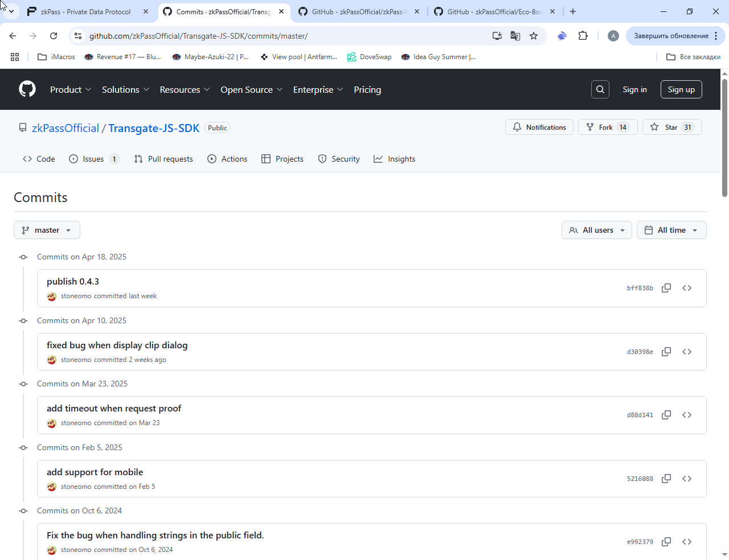Open the Pull requests tab
This screenshot has width=729, height=560.
[x=163, y=159]
